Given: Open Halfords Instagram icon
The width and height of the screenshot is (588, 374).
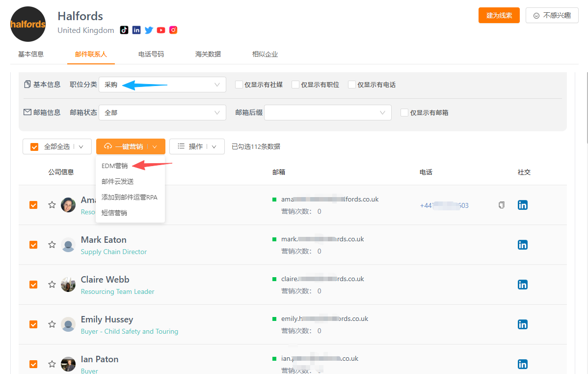Looking at the screenshot, I should point(173,30).
